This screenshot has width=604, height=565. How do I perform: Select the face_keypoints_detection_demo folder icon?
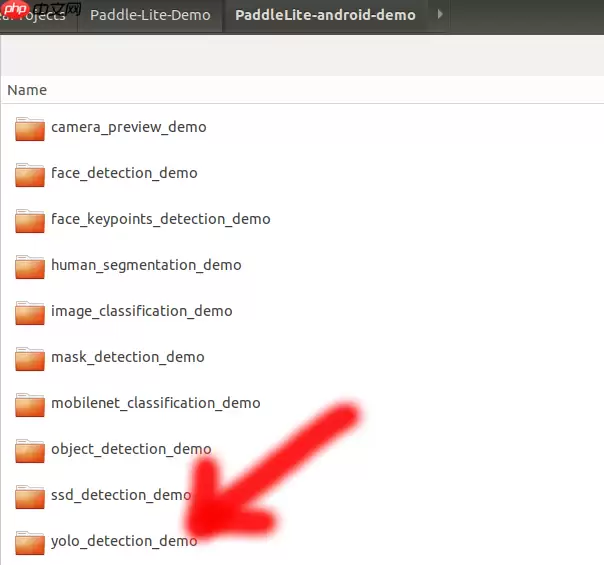click(30, 220)
